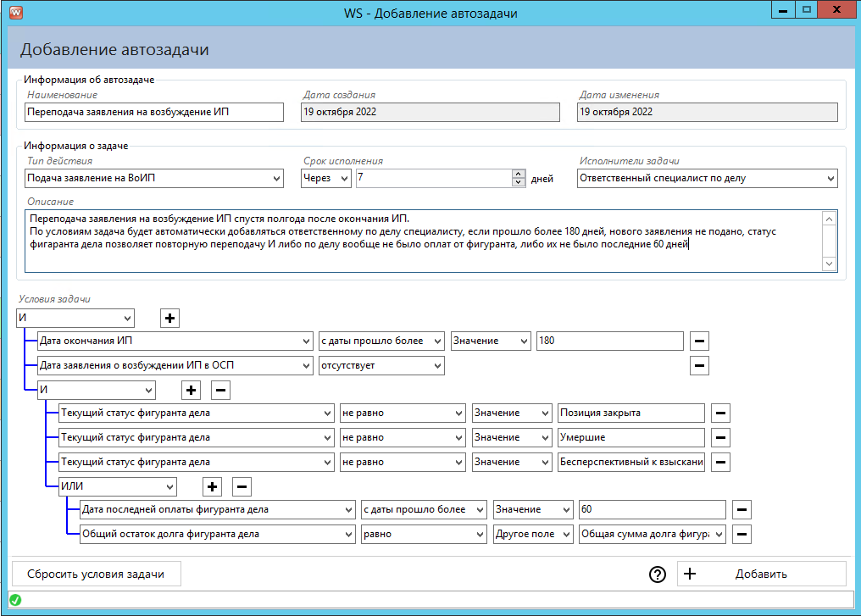861x616 pixels.
Task: Change the 'отсутствует' operator dropdown
Action: (x=381, y=365)
